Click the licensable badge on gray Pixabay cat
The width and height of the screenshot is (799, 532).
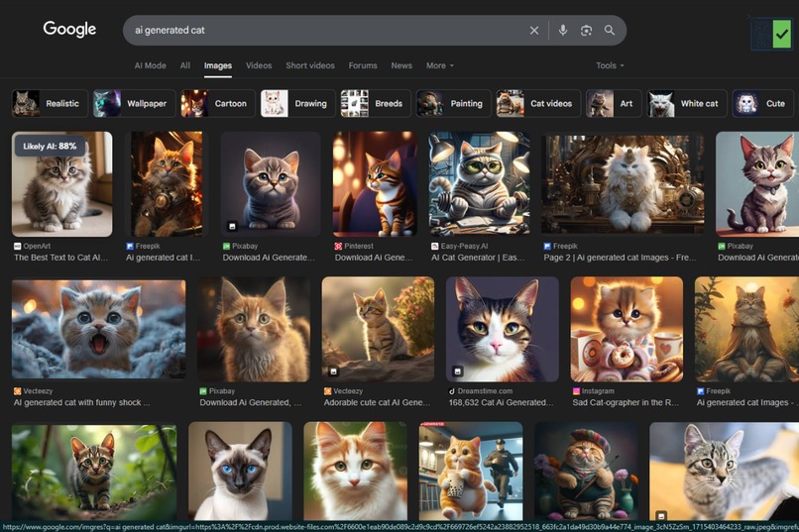[x=232, y=226]
